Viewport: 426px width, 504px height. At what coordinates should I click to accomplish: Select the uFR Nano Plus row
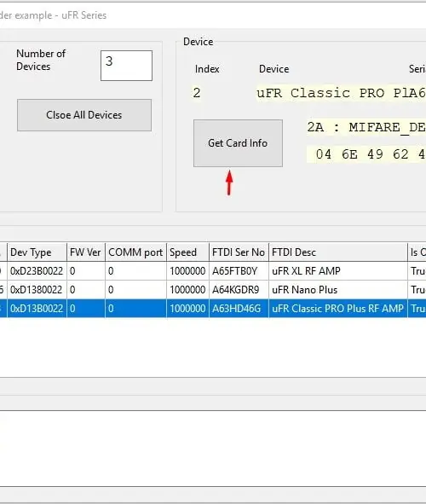point(213,290)
